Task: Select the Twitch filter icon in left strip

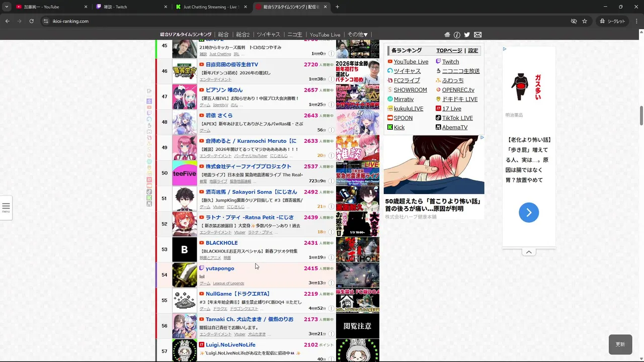Action: pyautogui.click(x=149, y=113)
